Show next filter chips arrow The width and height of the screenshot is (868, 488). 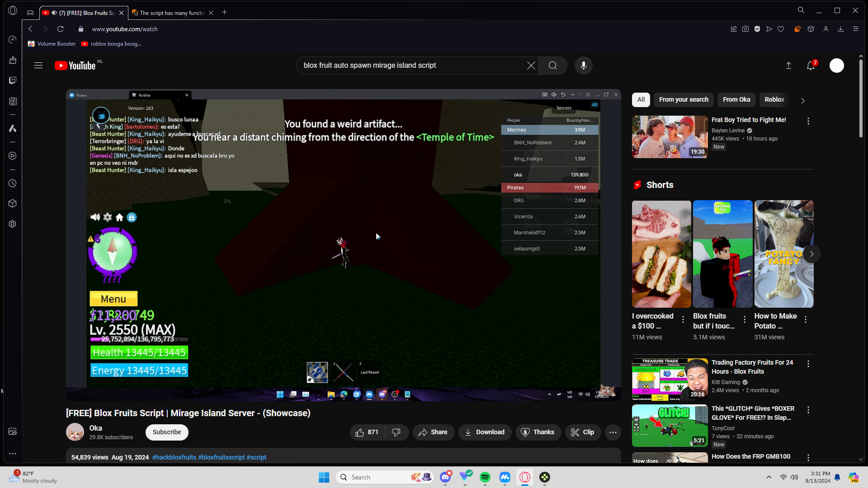803,100
